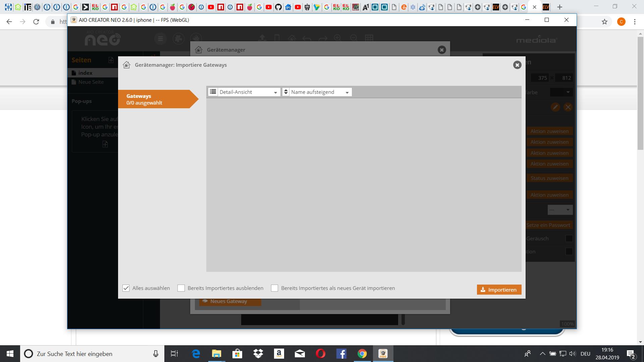This screenshot has height=362, width=644.
Task: Open the Name aufsteigend sort dropdown
Action: [320, 92]
